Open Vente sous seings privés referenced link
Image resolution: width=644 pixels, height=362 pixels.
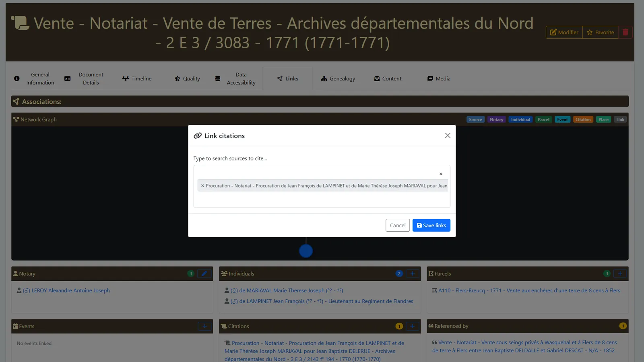click(524, 346)
